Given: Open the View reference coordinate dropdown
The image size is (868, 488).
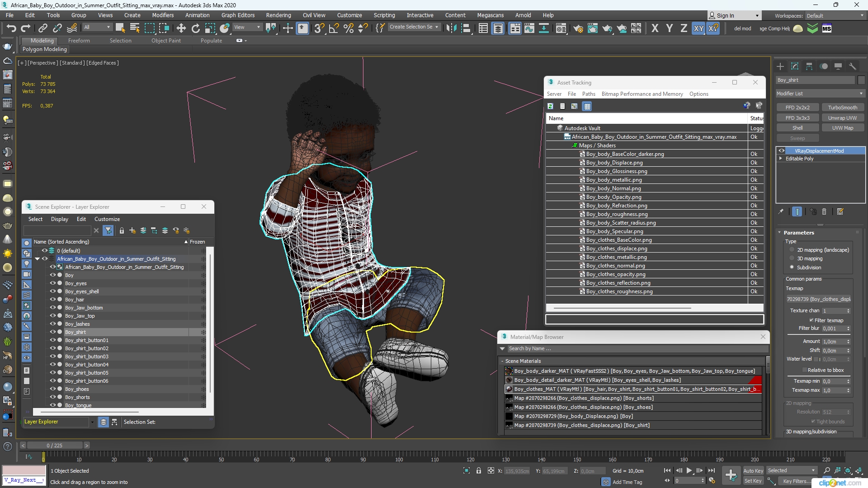Looking at the screenshot, I should (x=247, y=27).
